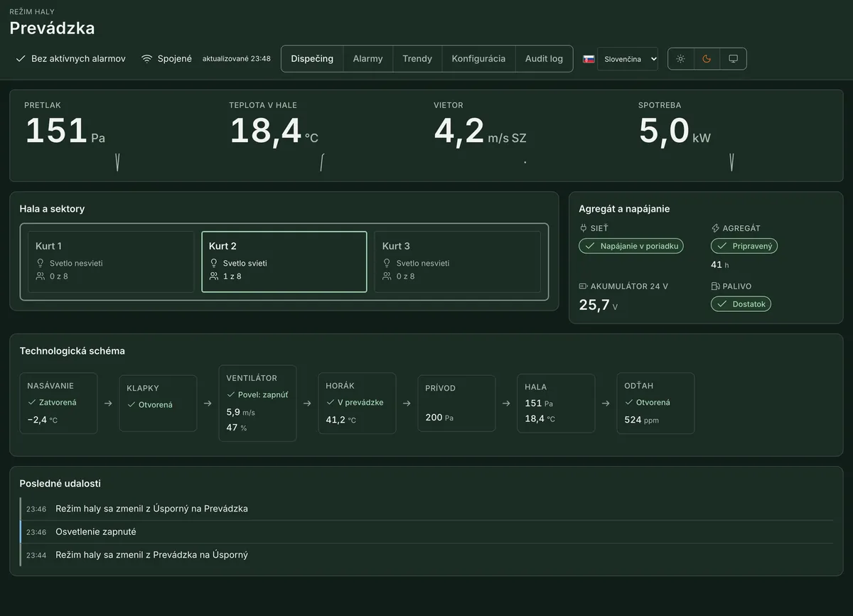853x616 pixels.
Task: Click the Napájanie v poriadku status badge
Action: click(631, 246)
